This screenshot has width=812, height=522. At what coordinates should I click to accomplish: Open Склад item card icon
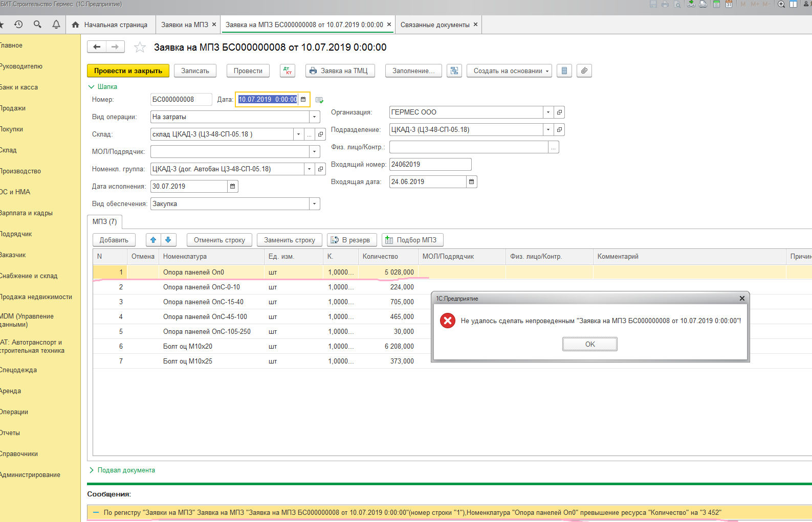pos(321,134)
